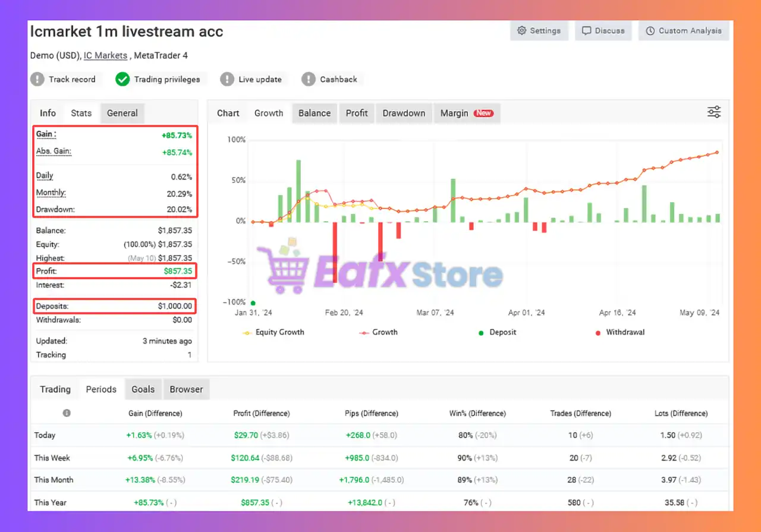Open chart filter settings icon
The height and width of the screenshot is (532, 761).
click(x=713, y=112)
